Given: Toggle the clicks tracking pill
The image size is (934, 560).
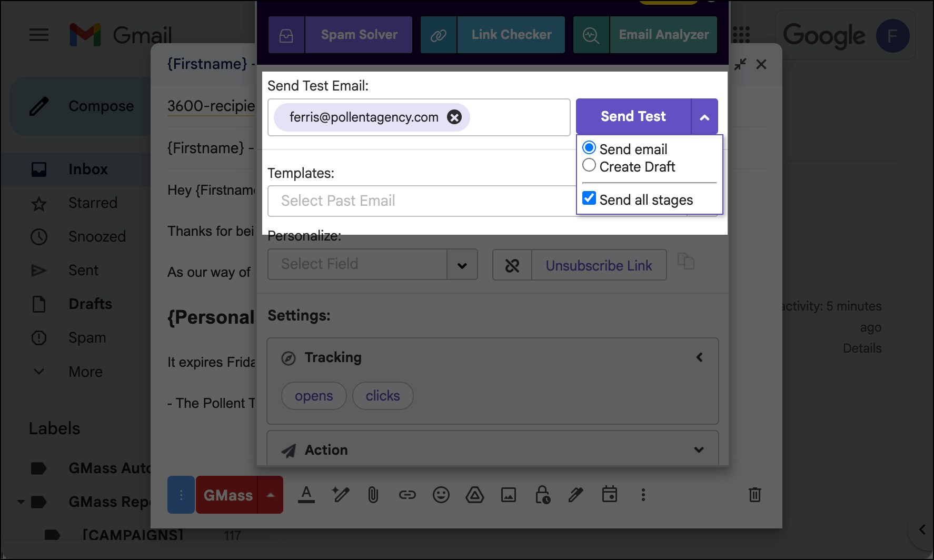Looking at the screenshot, I should pyautogui.click(x=383, y=396).
